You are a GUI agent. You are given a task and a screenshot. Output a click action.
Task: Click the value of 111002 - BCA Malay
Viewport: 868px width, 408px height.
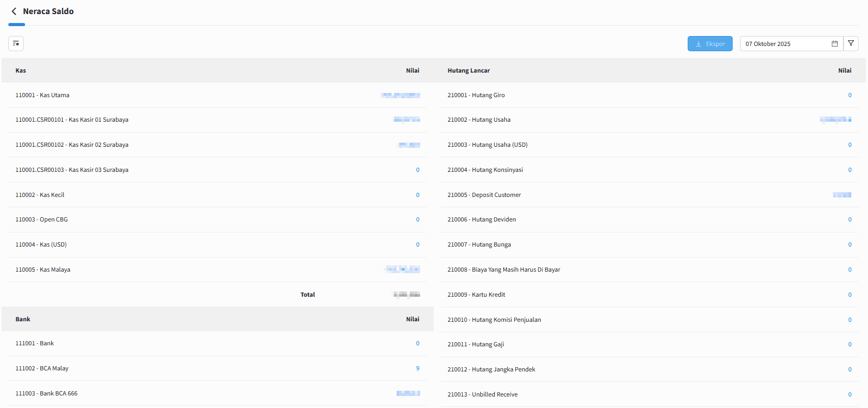point(418,368)
